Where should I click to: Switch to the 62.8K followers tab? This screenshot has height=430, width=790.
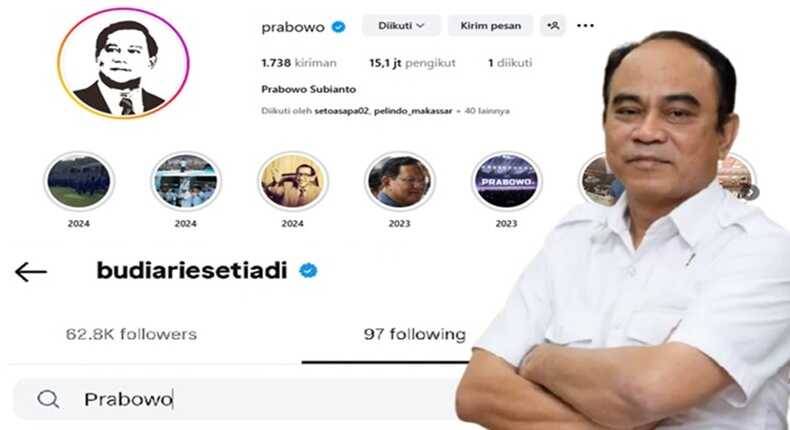[131, 334]
